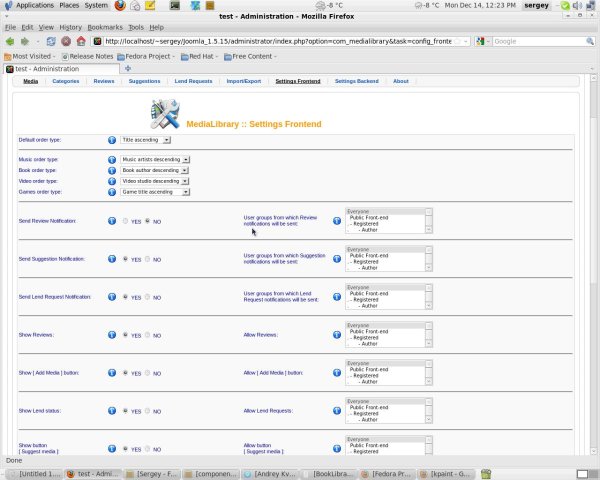Select YES for Show Add Media button
The height and width of the screenshot is (480, 600).
pos(125,372)
